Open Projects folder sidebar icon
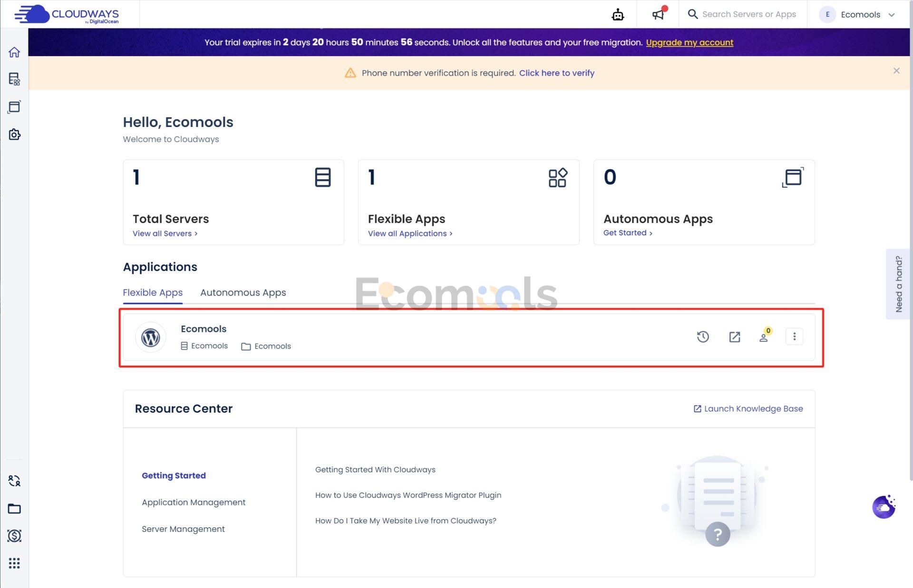The height and width of the screenshot is (588, 913). tap(14, 509)
